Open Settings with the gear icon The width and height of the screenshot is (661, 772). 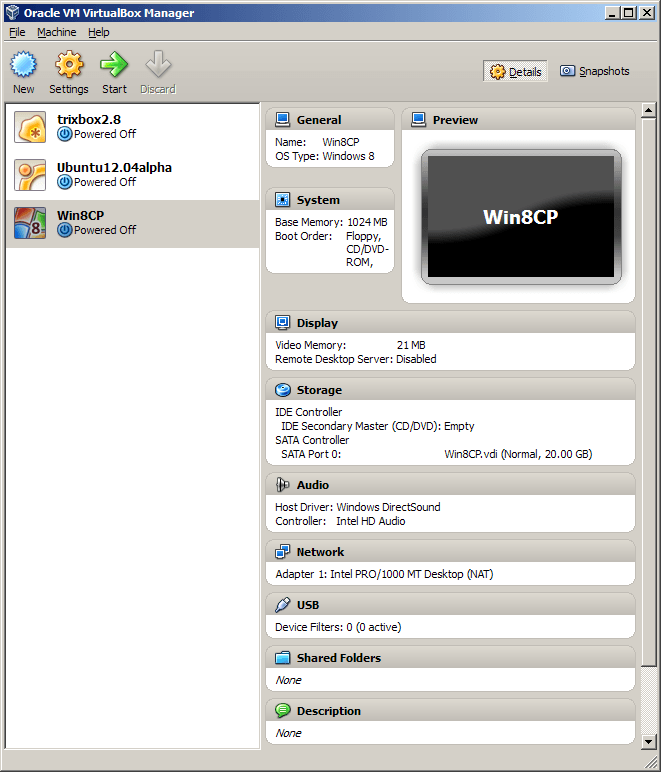(69, 64)
